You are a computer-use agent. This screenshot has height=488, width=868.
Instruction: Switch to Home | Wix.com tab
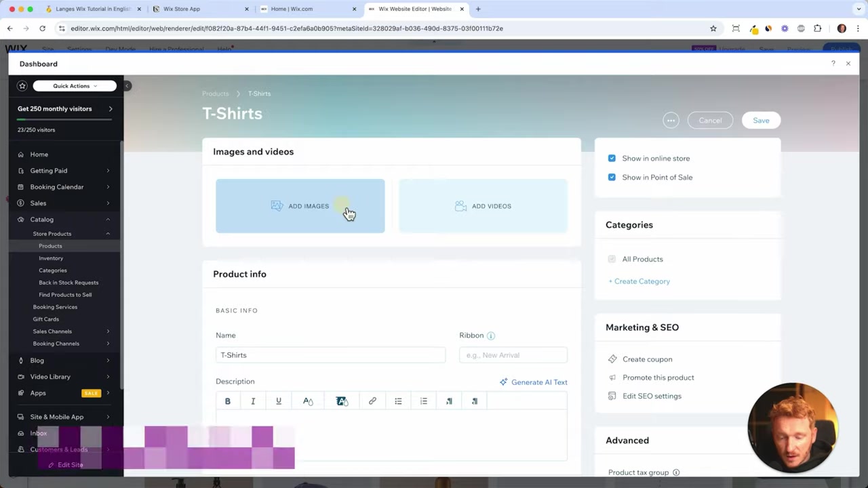click(309, 9)
